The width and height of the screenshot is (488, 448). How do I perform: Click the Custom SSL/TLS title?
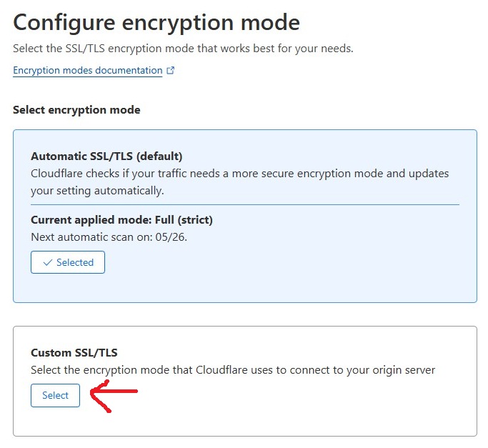pos(74,353)
